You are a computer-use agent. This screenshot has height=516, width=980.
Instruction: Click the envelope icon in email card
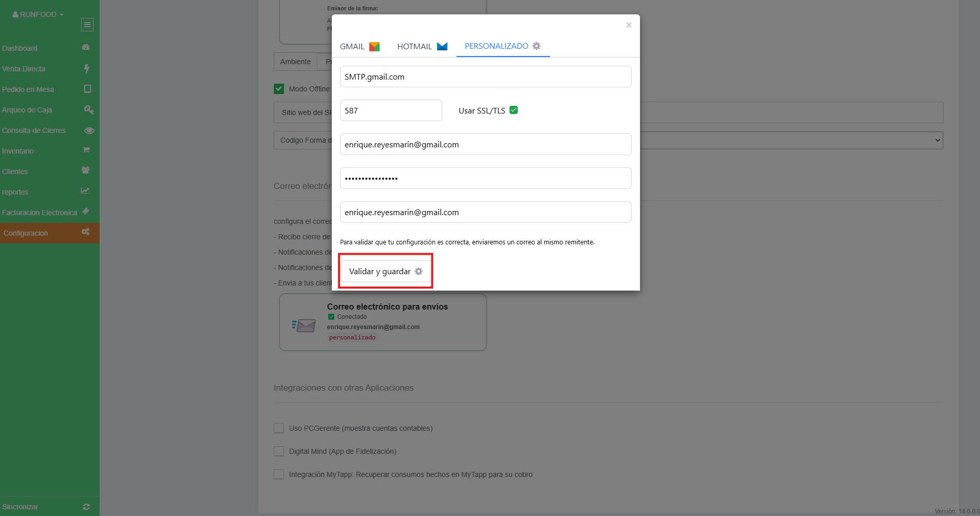304,325
